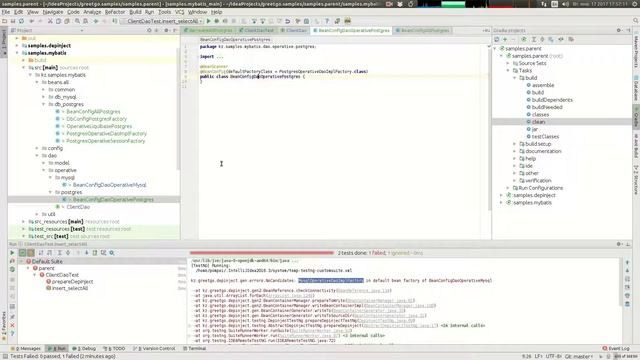Click the Synchronize refresh icon in main toolbar
The height and width of the screenshot is (360, 640).
[21, 21]
